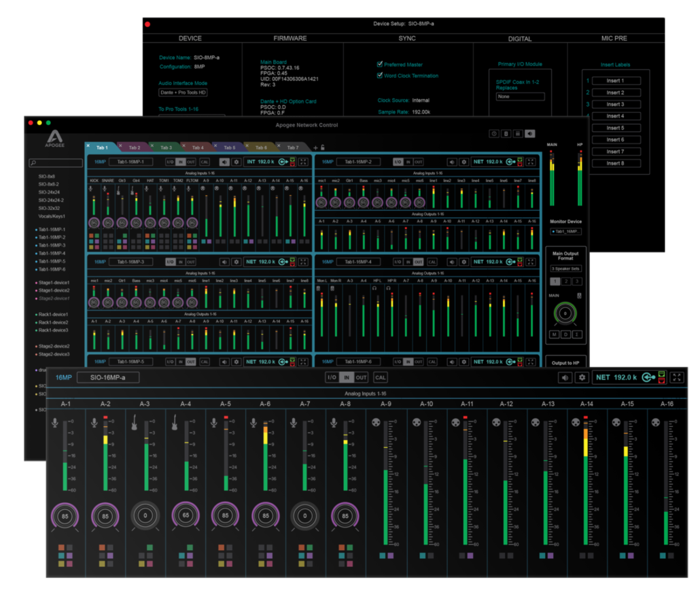Select the OUT view toggle for SIO-16MP-a
700x601 pixels.
(x=361, y=377)
